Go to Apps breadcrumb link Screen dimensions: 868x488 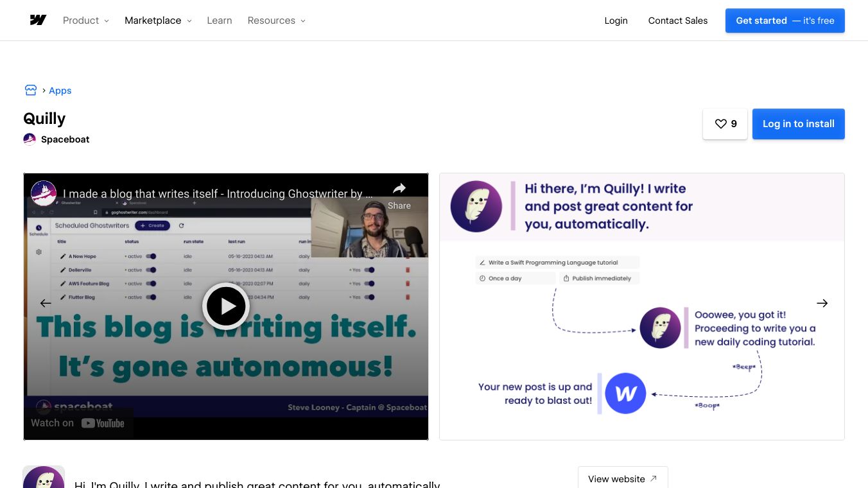coord(60,91)
